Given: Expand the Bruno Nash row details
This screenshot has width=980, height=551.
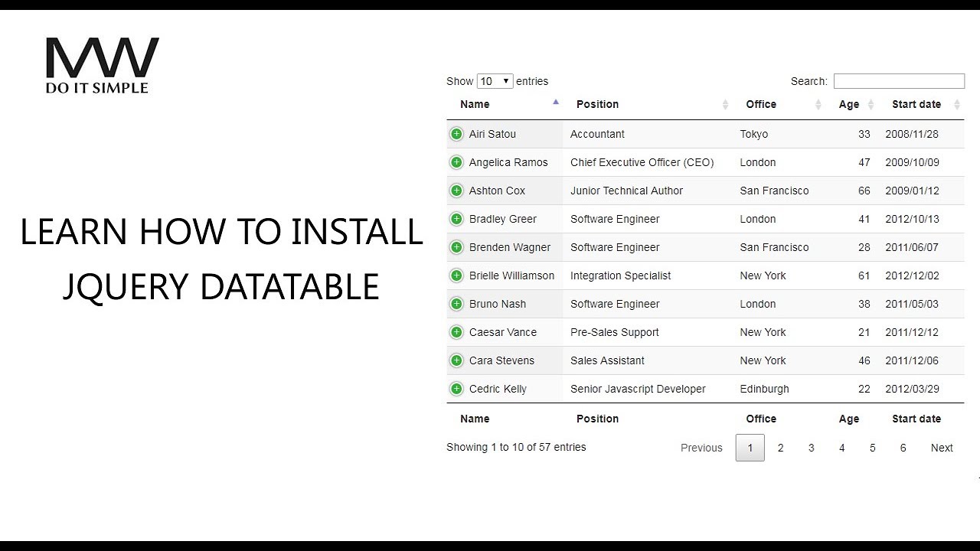Looking at the screenshot, I should coord(456,304).
